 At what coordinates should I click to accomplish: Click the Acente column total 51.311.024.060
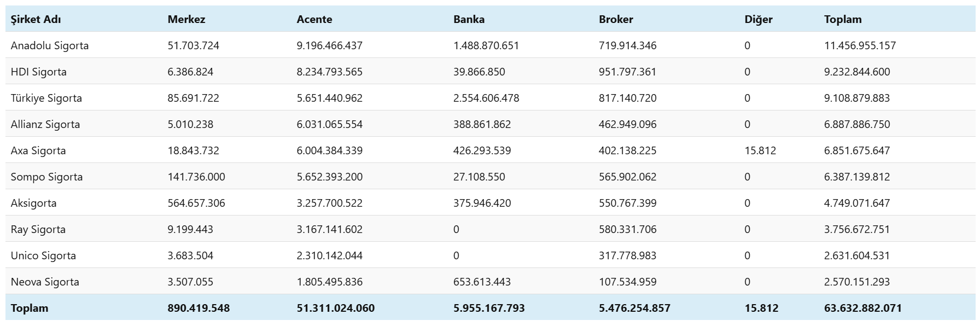(336, 308)
